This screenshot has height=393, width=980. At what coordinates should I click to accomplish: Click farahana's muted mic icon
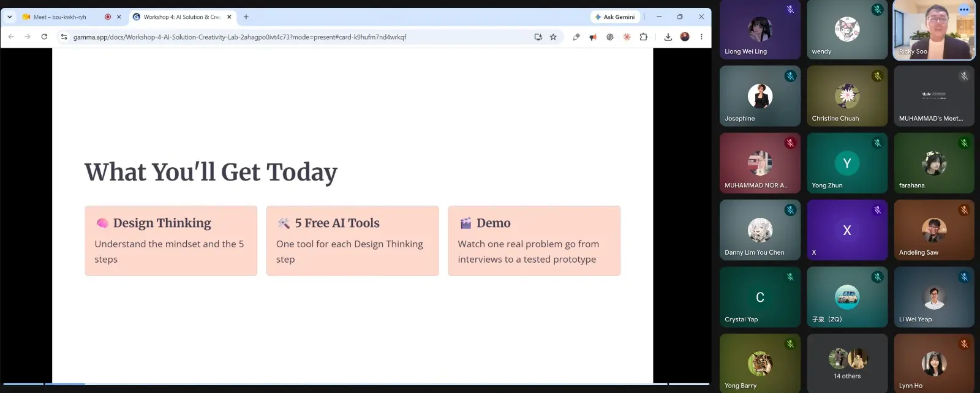964,143
